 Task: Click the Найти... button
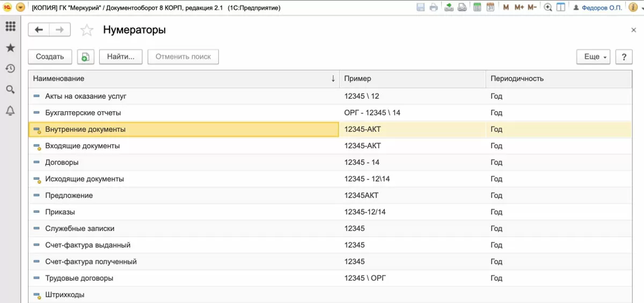121,57
